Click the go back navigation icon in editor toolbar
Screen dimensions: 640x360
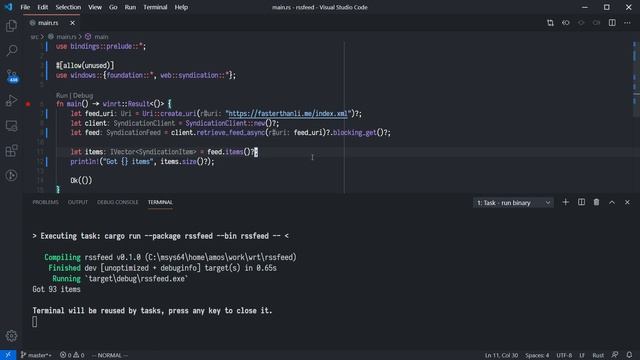coord(566,23)
